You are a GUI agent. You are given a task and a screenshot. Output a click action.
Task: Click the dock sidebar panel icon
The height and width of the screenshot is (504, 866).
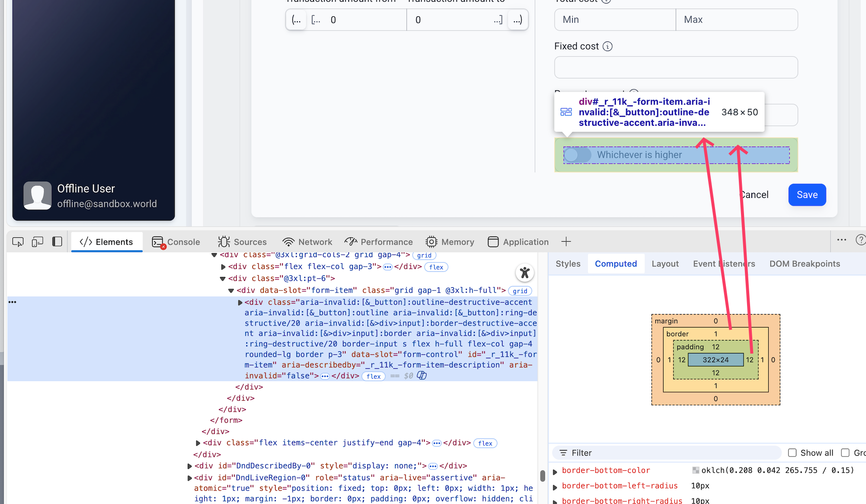pos(57,242)
